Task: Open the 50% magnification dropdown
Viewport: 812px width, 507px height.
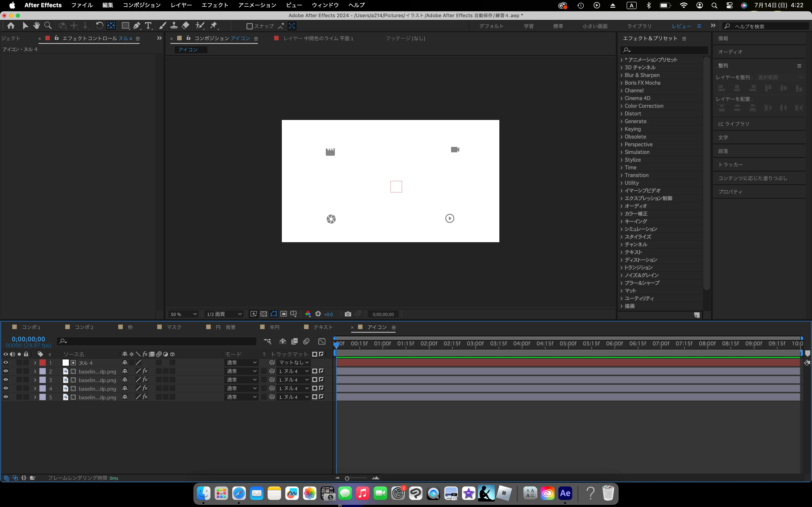Action: click(x=183, y=314)
